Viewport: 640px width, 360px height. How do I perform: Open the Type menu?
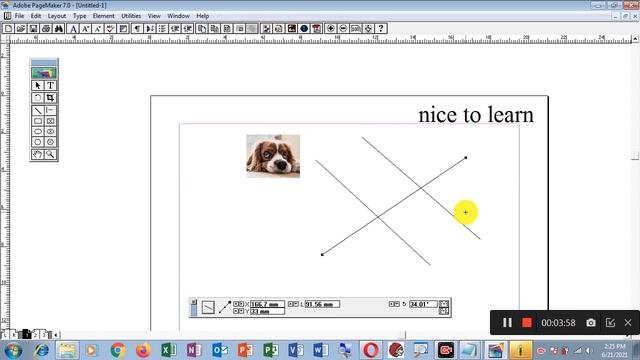tap(80, 16)
